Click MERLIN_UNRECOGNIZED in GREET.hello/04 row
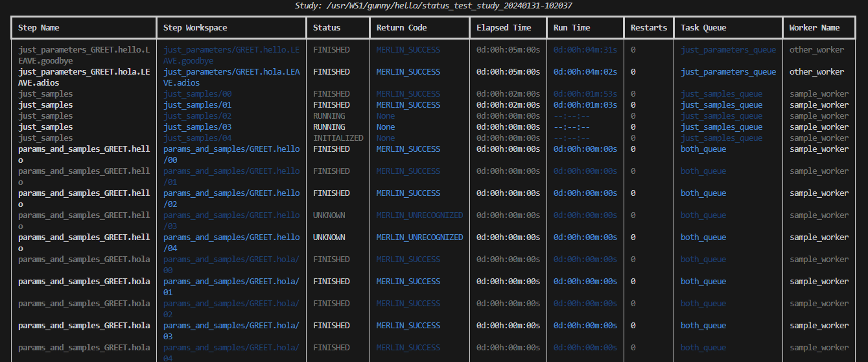868x362 pixels. [x=420, y=237]
